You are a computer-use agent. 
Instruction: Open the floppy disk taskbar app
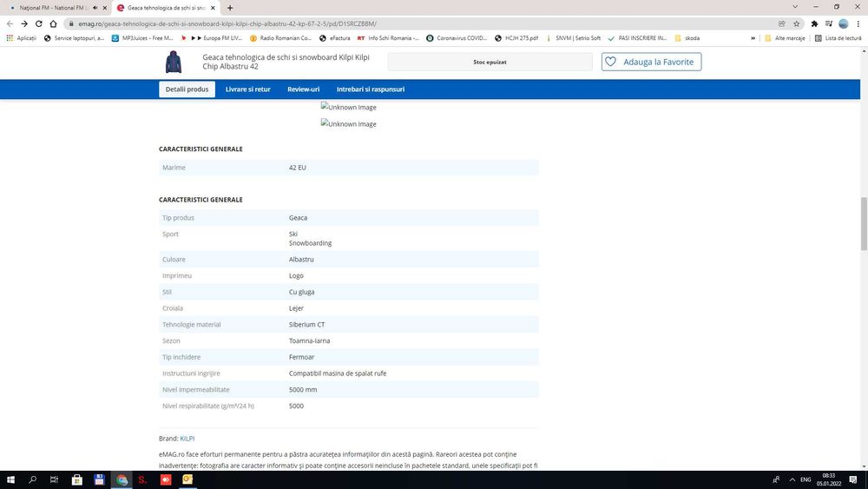pos(99,479)
